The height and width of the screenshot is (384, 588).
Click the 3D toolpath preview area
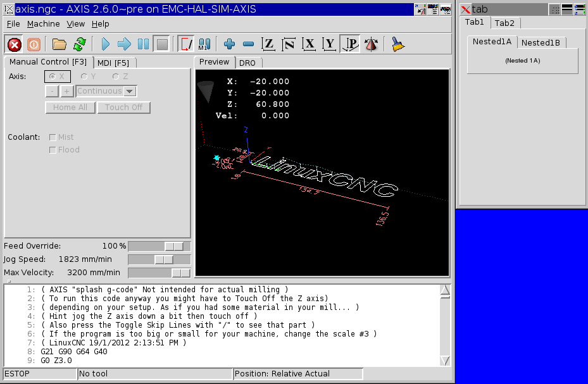322,173
